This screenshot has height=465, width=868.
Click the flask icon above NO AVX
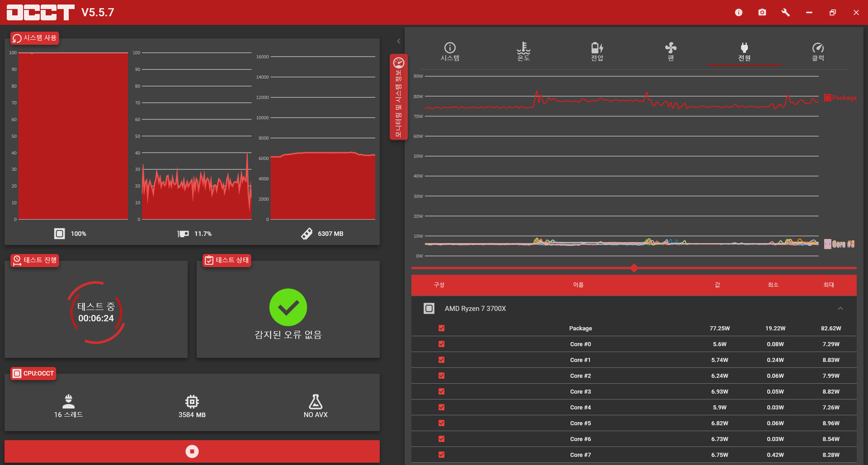316,401
